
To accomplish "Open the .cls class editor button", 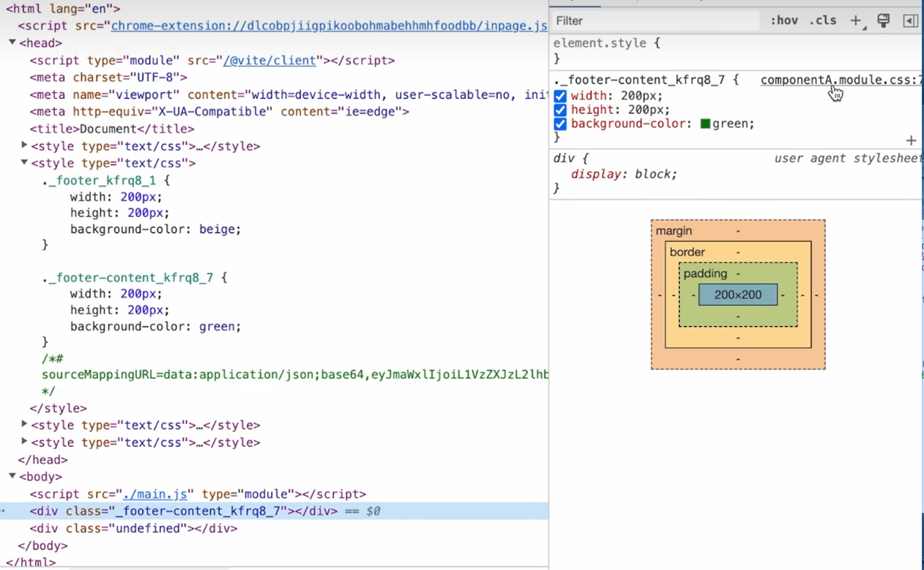I will pos(823,21).
